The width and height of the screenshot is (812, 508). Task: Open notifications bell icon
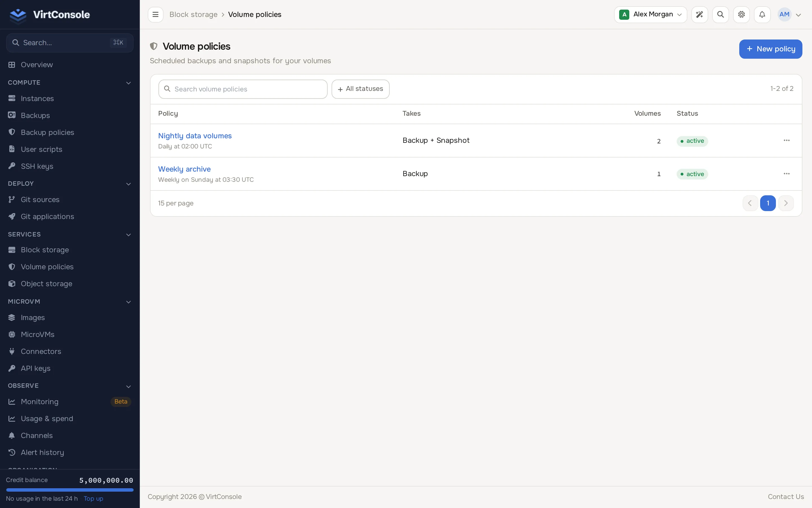762,14
